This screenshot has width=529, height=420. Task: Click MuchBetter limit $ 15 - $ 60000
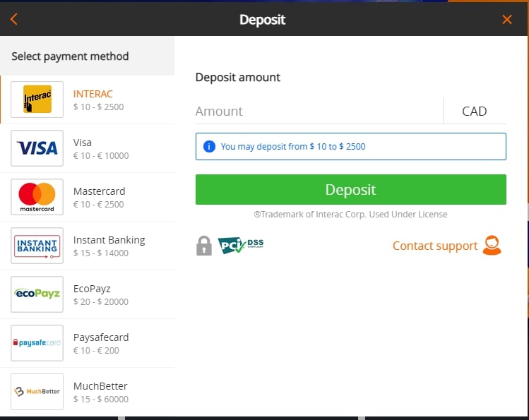tap(101, 399)
